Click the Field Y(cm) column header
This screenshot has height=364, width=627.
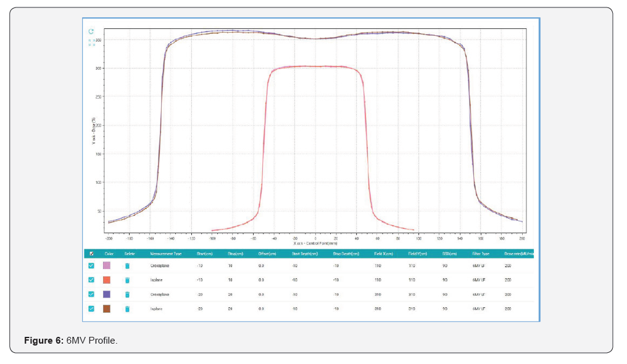[x=417, y=254]
